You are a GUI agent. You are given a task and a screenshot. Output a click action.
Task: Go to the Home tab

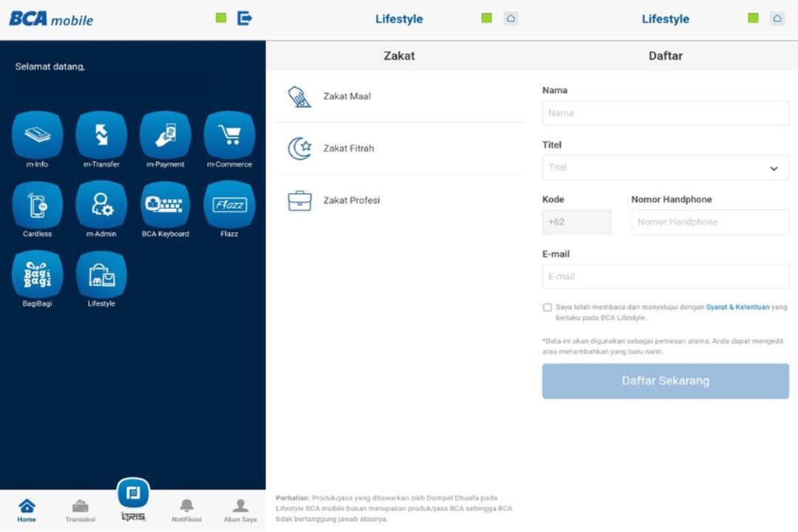point(27,511)
